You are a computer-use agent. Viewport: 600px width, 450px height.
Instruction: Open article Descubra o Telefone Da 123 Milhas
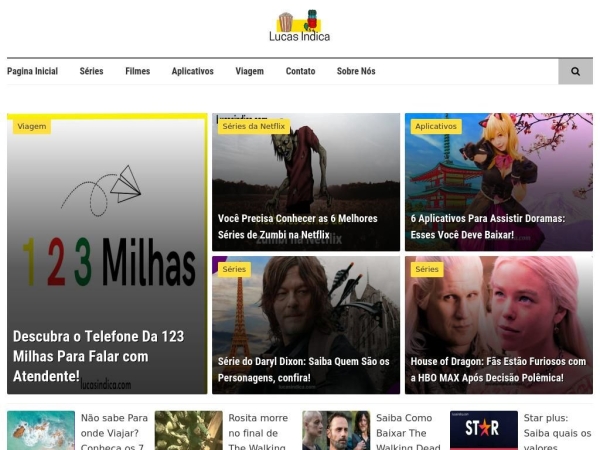tap(99, 356)
